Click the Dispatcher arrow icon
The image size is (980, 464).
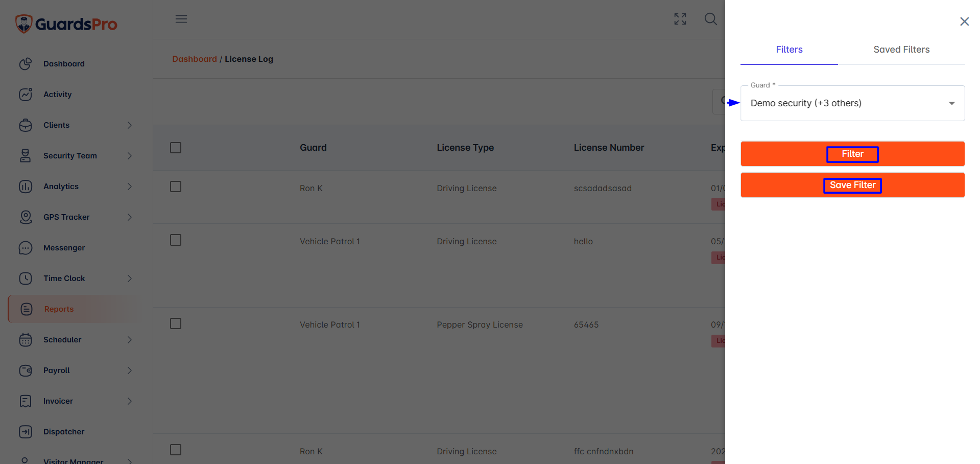[x=26, y=432]
